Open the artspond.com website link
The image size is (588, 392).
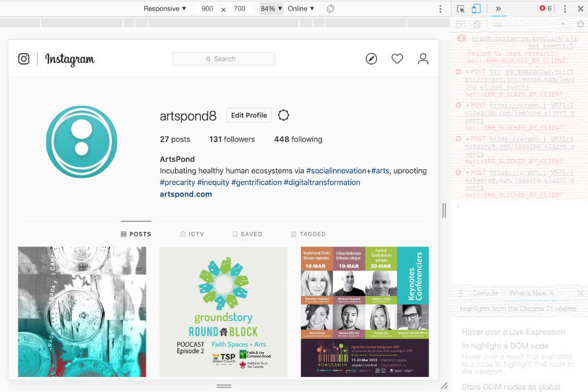pyautogui.click(x=186, y=194)
